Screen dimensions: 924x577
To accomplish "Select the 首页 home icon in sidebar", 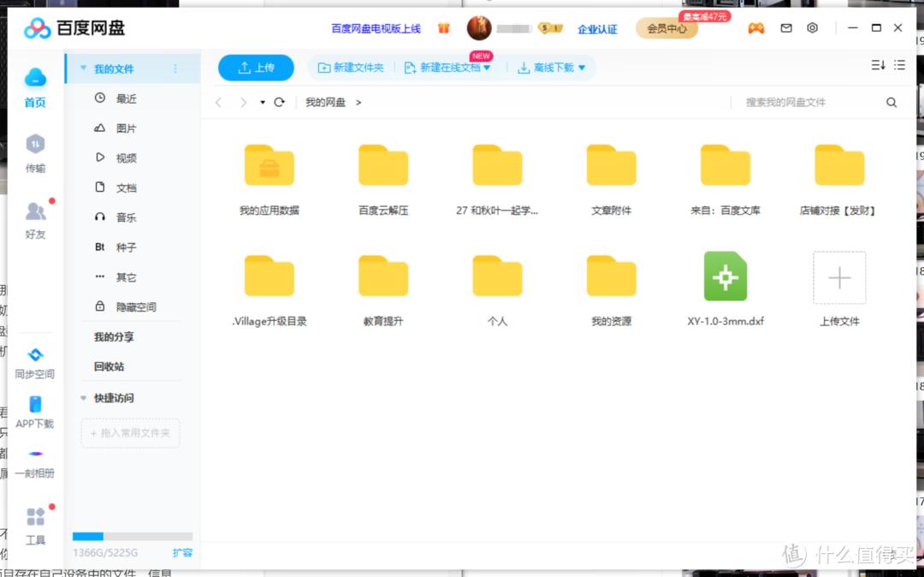I will point(35,78).
